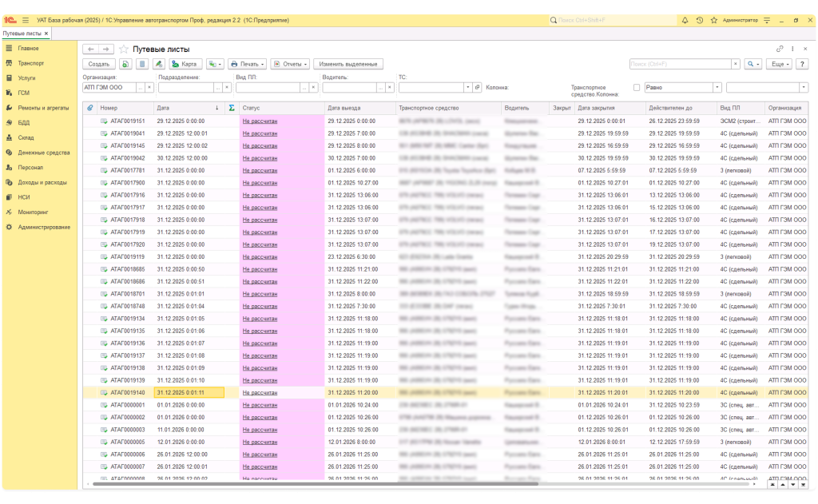Image resolution: width=818 pixels, height=504 pixels.
Task: Click the get link chain icon
Action: tap(780, 50)
